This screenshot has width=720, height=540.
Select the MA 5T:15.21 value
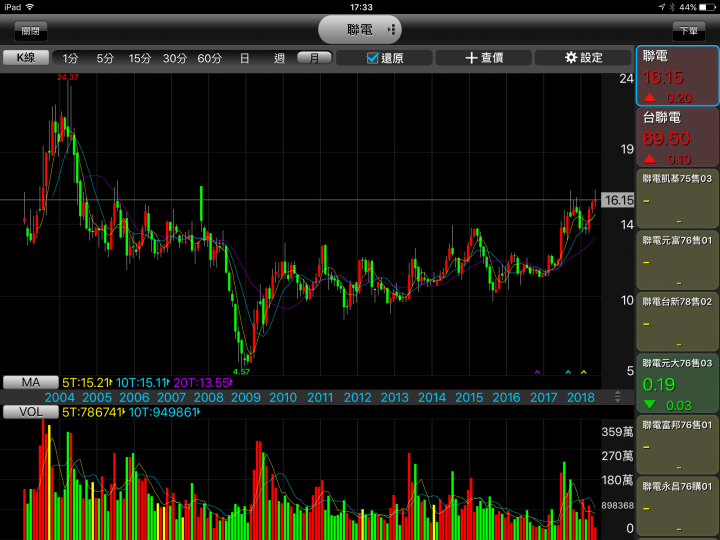[x=87, y=382]
